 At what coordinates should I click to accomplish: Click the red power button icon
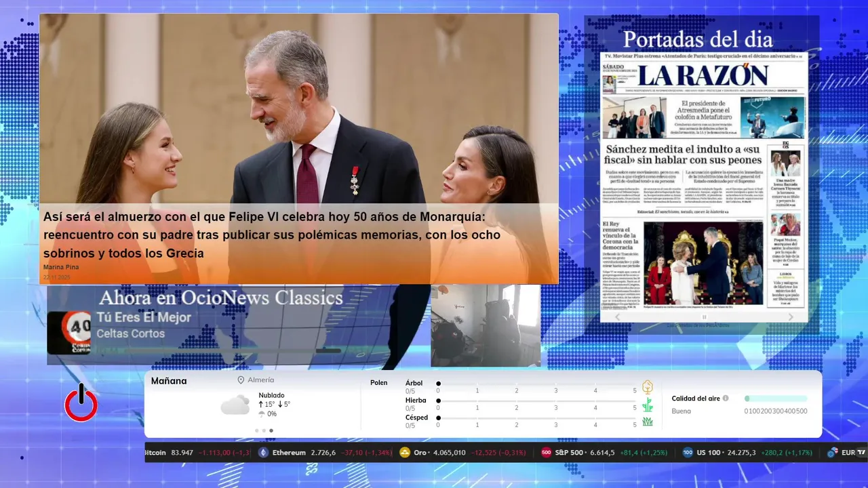(x=81, y=403)
